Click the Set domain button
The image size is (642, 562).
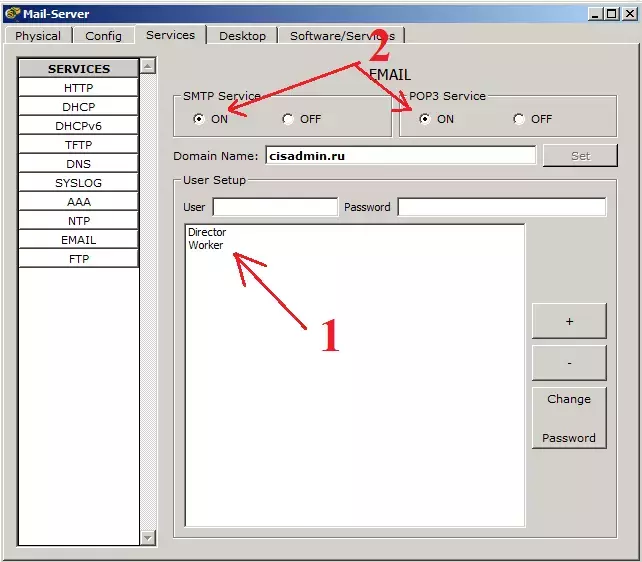tap(580, 156)
